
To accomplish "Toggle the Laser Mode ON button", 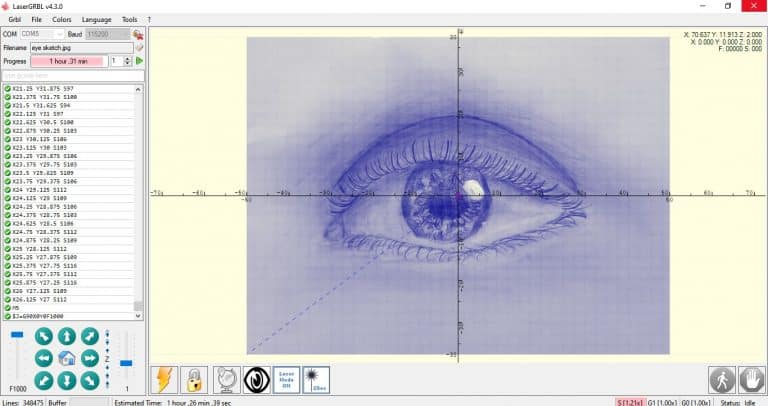I will (286, 380).
